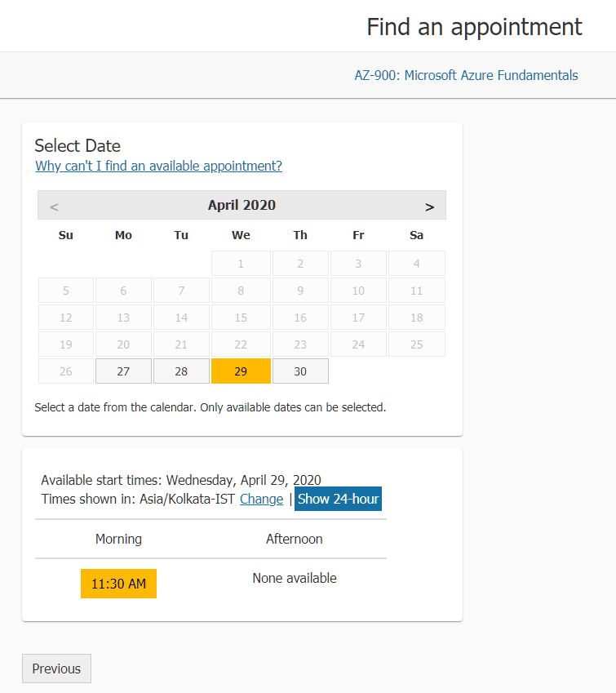
Task: Click the 'We' weekday header
Action: [x=241, y=235]
